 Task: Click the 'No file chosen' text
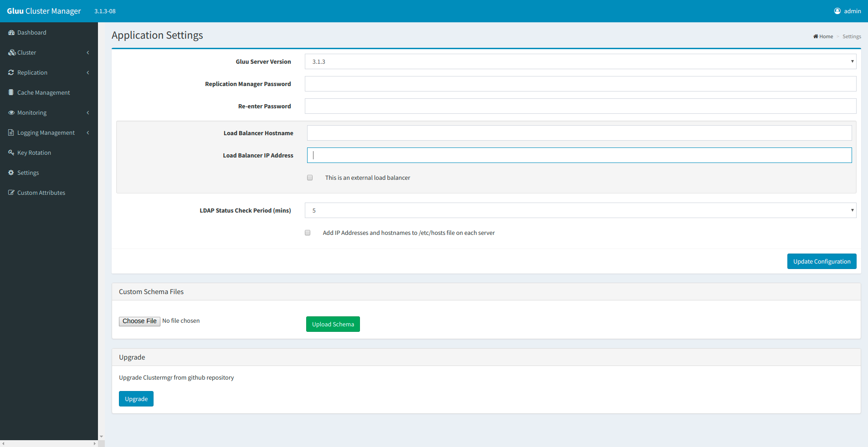[181, 321]
